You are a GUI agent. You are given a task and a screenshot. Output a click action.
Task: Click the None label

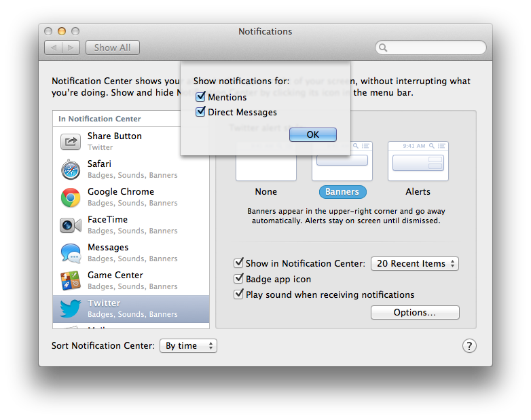[265, 191]
